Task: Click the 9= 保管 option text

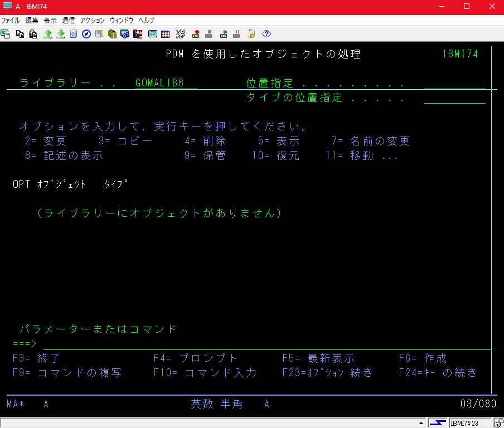Action: click(x=205, y=155)
